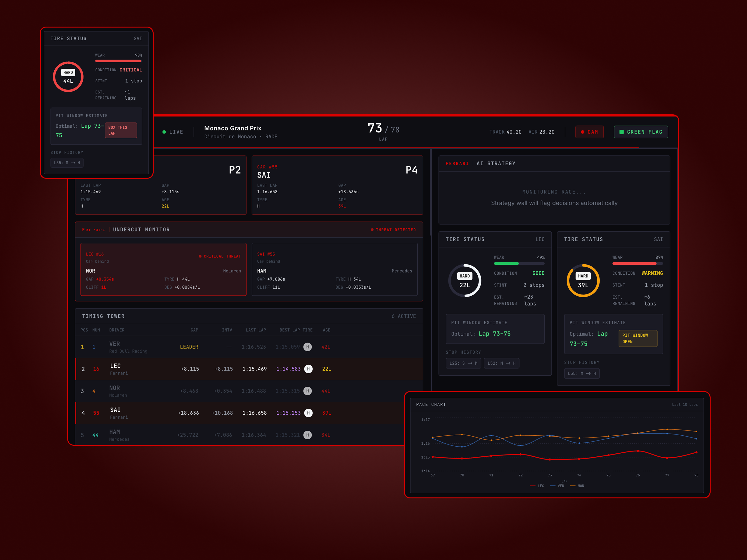The width and height of the screenshot is (747, 560).
Task: Click the MONITORING RACE... status text
Action: pos(554,192)
